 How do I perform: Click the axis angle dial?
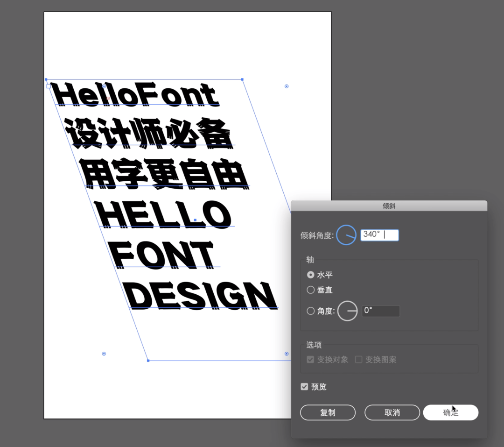347,311
